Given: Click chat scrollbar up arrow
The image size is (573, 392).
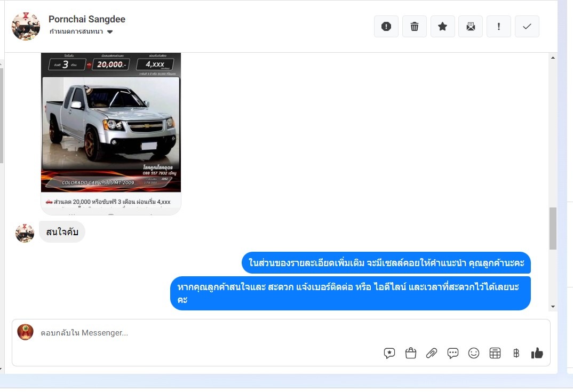Looking at the screenshot, I should [x=553, y=58].
